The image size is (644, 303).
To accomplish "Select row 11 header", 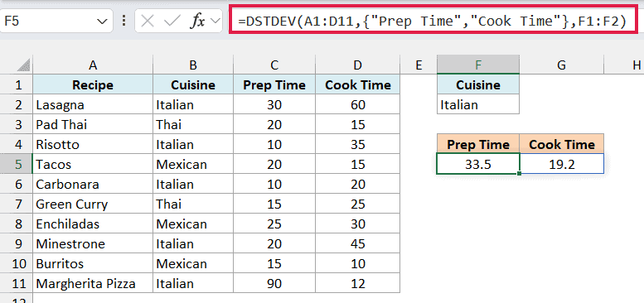I will click(17, 283).
